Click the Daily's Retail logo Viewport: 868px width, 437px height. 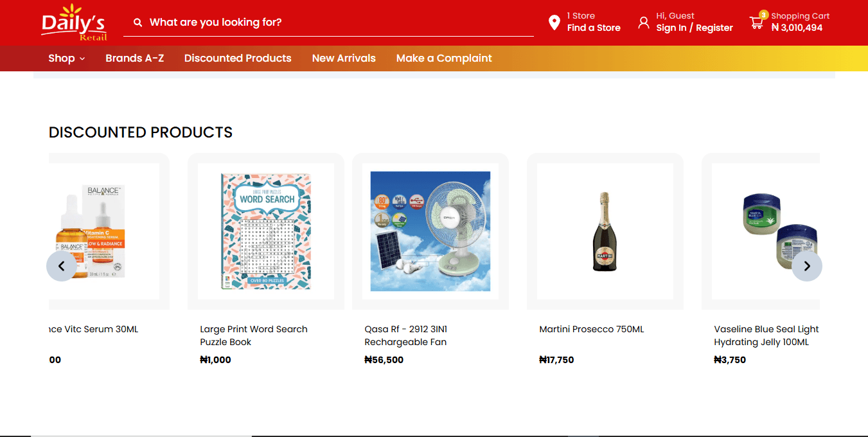[x=74, y=22]
